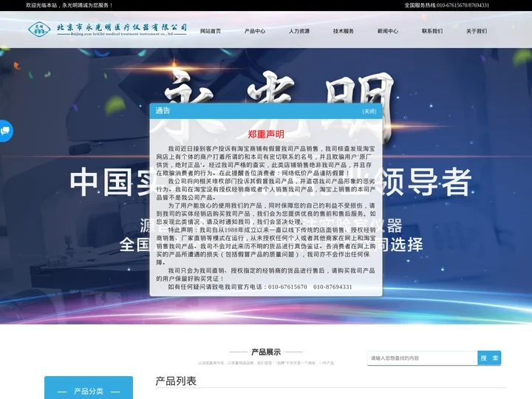Viewport: 532px width, 399px height.
Task: Click the 北京市永光明医疗仪器有限公司 company name
Action: tap(122, 27)
